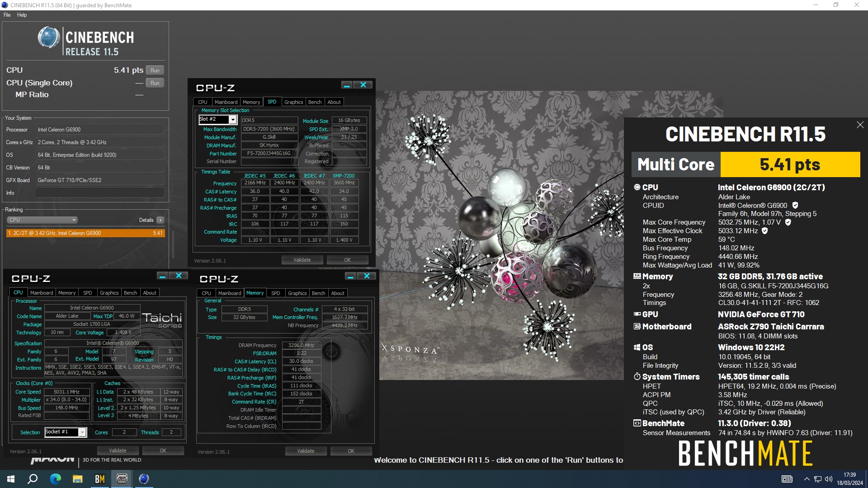Minimize the CPU-Z CPU window

162,276
